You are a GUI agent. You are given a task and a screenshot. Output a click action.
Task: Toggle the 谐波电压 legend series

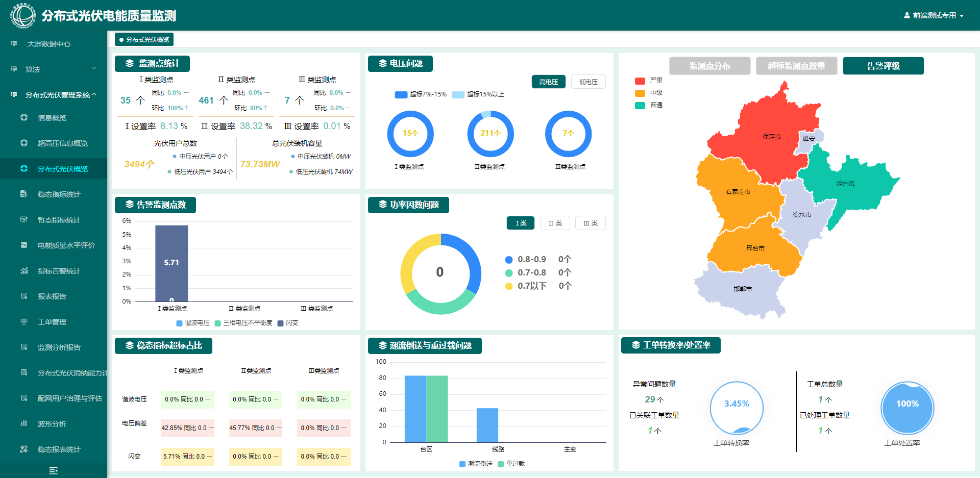pyautogui.click(x=193, y=323)
